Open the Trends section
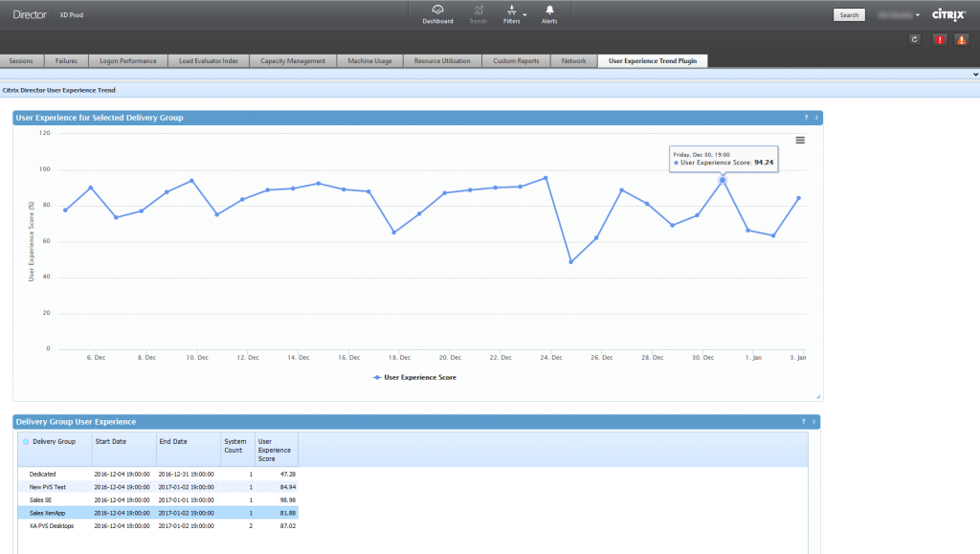 [x=479, y=14]
